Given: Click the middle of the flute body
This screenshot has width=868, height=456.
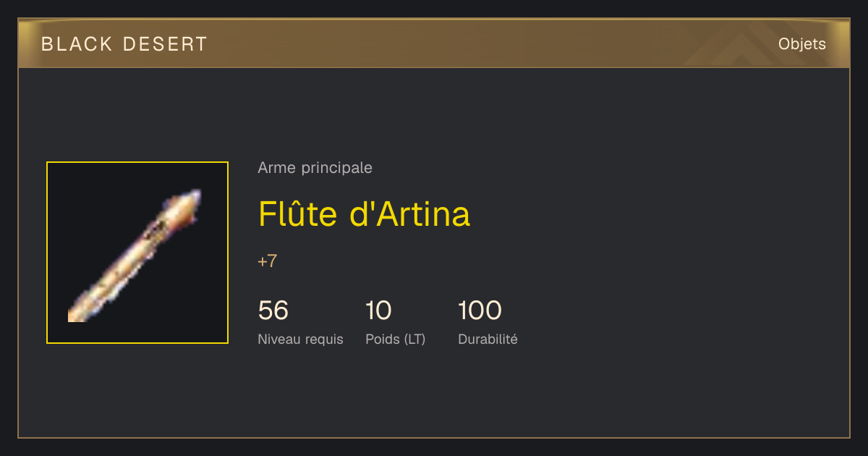Looking at the screenshot, I should click(x=135, y=256).
